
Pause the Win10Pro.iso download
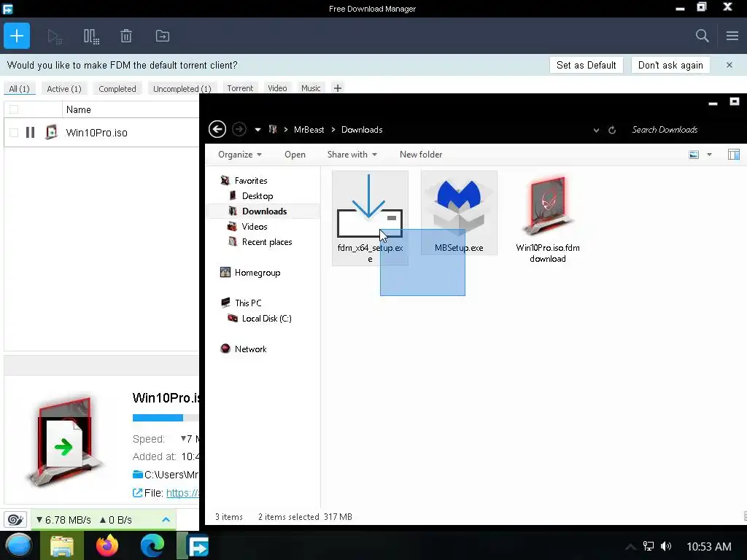(x=30, y=133)
